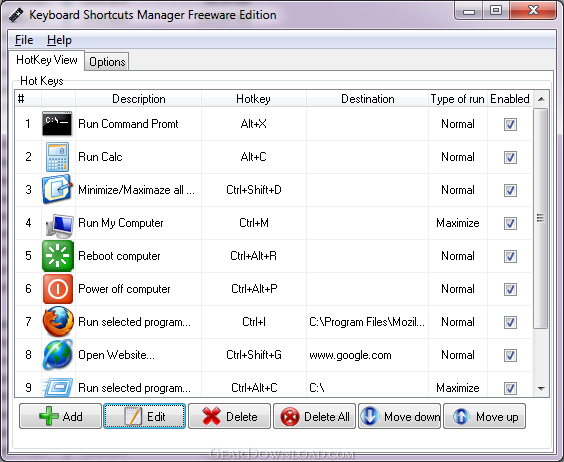Click the calculator icon for Run Calc
564x462 pixels.
[57, 157]
